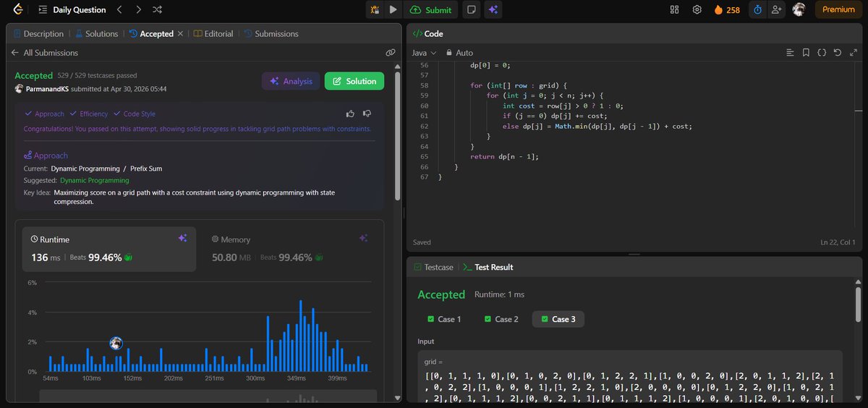Switch to the Testcase tab

coord(433,267)
